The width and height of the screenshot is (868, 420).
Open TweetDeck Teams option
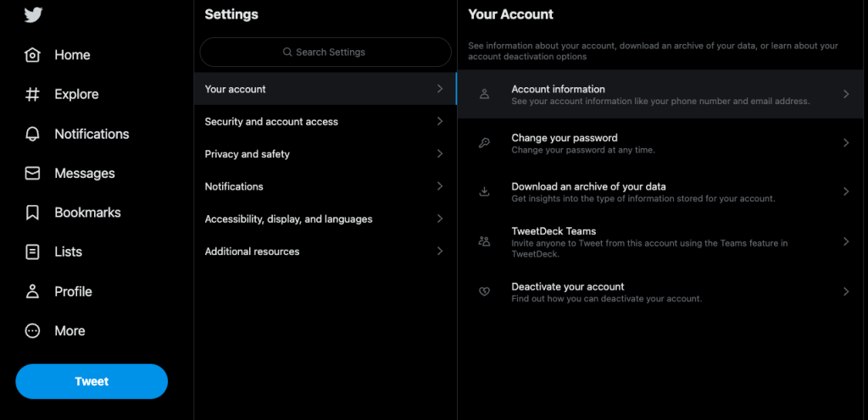click(x=554, y=231)
